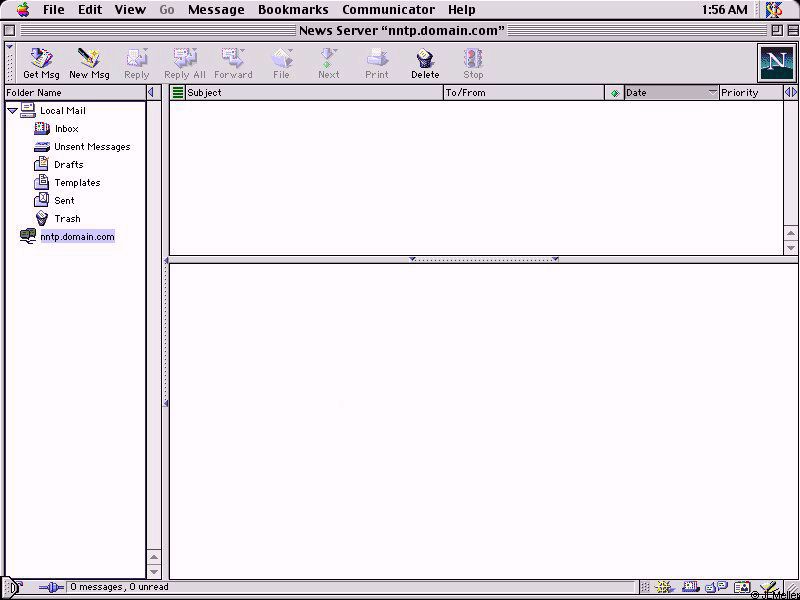This screenshot has width=800, height=600.
Task: Open the Discussions status bar icon
Action: (716, 587)
